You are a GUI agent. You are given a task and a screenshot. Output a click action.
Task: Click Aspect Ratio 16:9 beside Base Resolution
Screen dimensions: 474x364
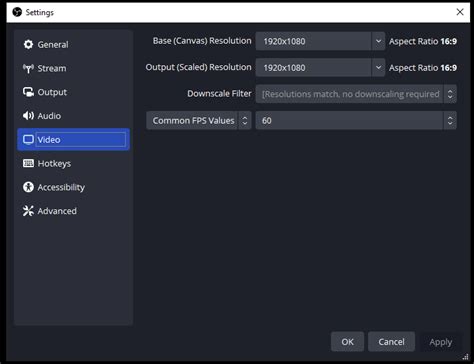[x=423, y=41]
